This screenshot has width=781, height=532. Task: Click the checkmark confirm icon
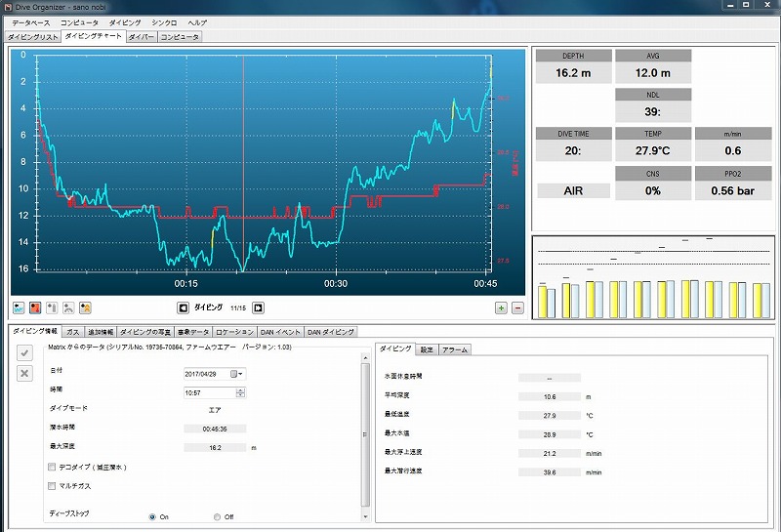click(25, 353)
